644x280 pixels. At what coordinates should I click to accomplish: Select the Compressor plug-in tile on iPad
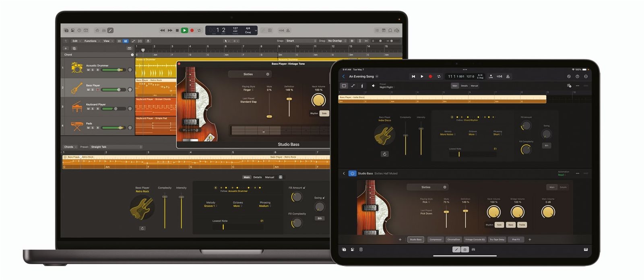pos(436,239)
